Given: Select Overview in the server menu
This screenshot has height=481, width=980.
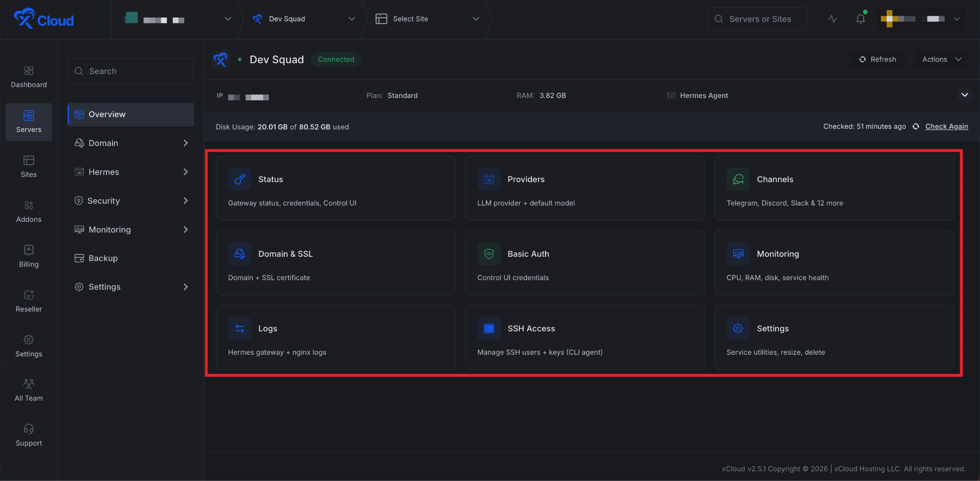Looking at the screenshot, I should [130, 114].
